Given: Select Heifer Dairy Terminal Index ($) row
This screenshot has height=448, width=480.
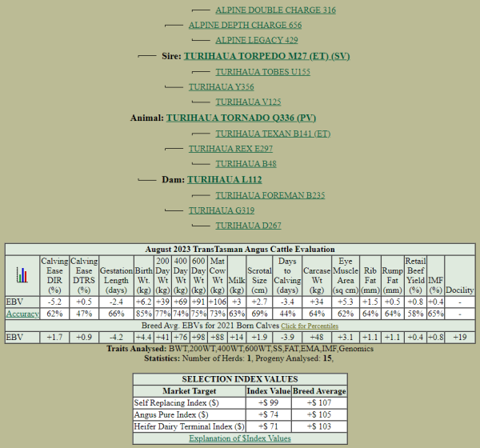Looking at the screenshot, I should point(240,426).
